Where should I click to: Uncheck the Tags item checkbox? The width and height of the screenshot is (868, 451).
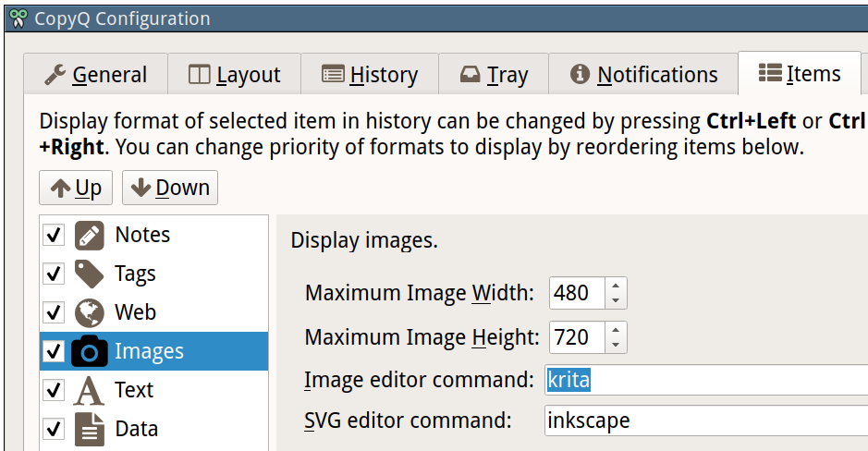click(x=54, y=274)
